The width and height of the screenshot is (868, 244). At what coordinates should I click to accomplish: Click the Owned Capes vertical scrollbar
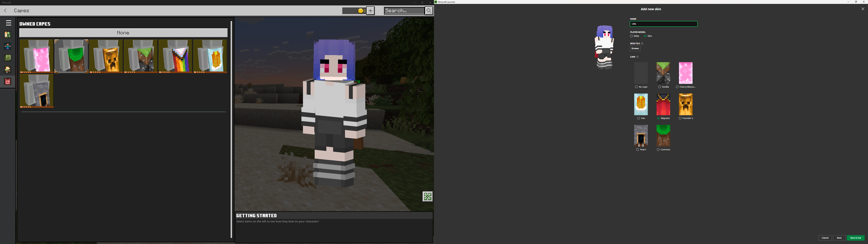231,130
